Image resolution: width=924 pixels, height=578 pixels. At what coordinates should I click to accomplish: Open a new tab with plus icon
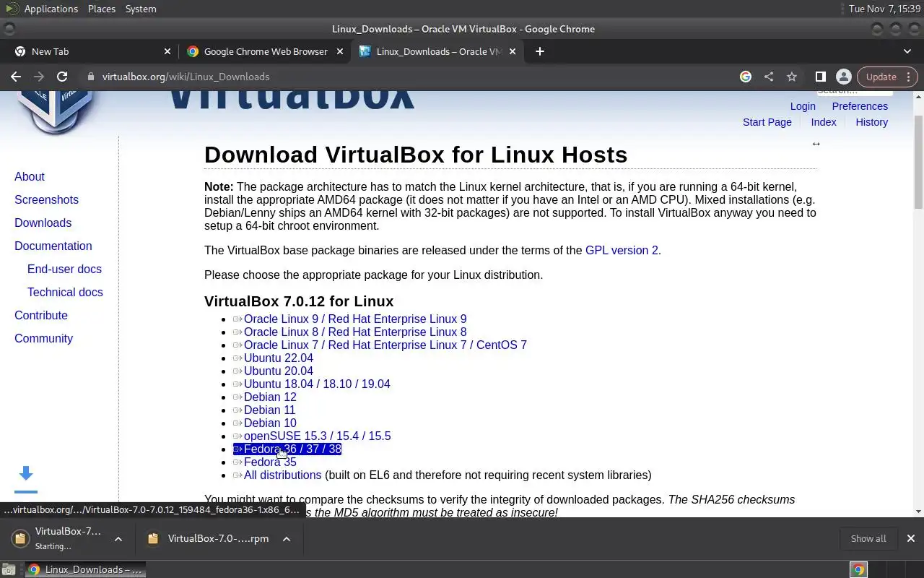tap(539, 51)
